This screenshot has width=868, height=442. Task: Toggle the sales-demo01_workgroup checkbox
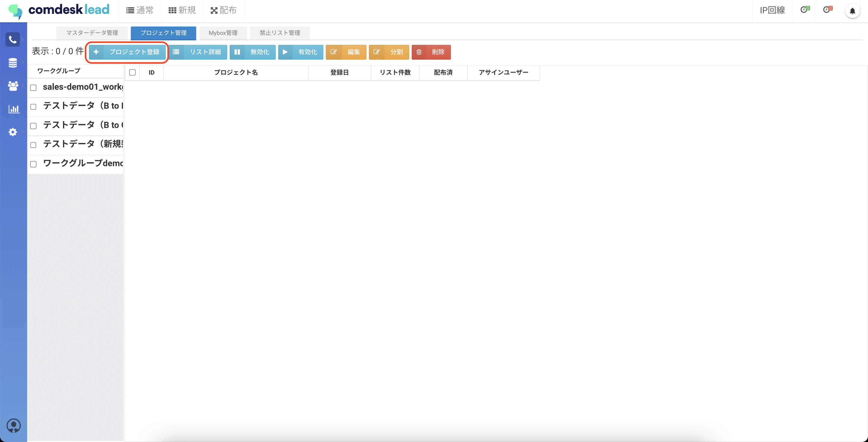[33, 88]
